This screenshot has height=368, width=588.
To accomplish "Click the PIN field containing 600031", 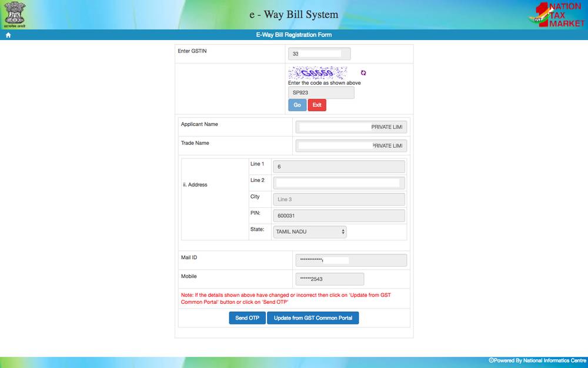I will (339, 216).
